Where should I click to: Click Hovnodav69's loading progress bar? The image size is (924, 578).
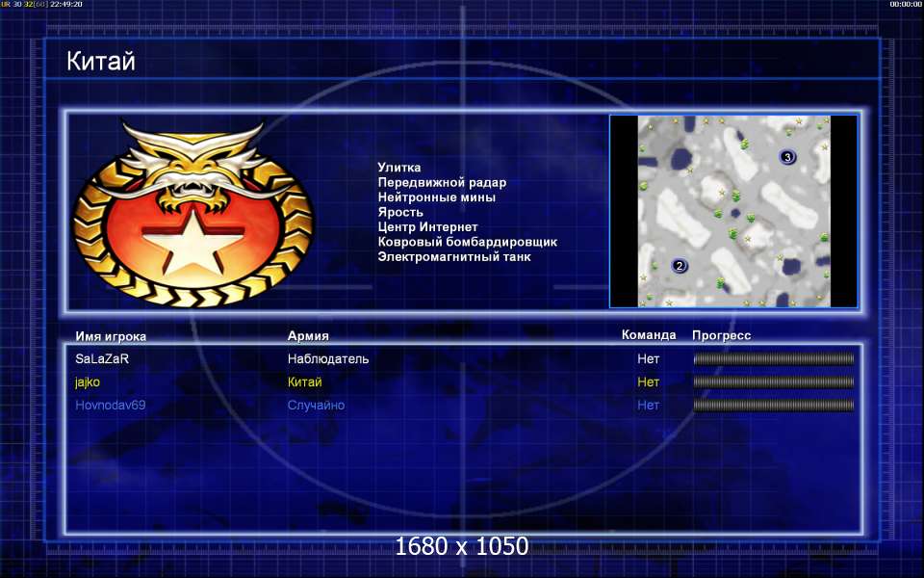[774, 406]
